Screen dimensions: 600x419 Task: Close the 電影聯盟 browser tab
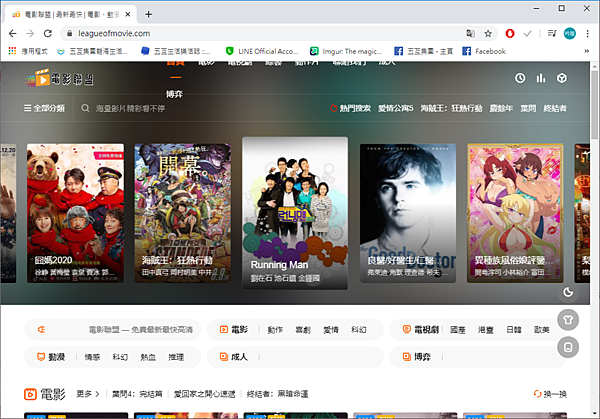pos(128,15)
